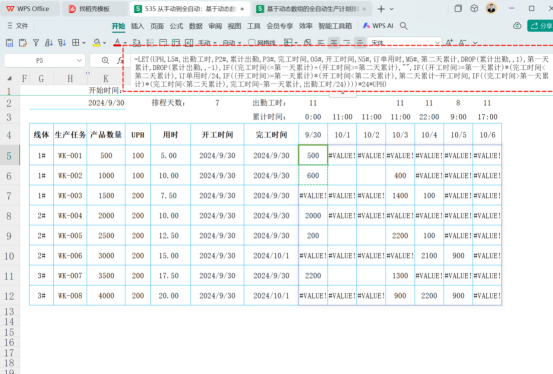Open the font name dropdown

[404, 43]
